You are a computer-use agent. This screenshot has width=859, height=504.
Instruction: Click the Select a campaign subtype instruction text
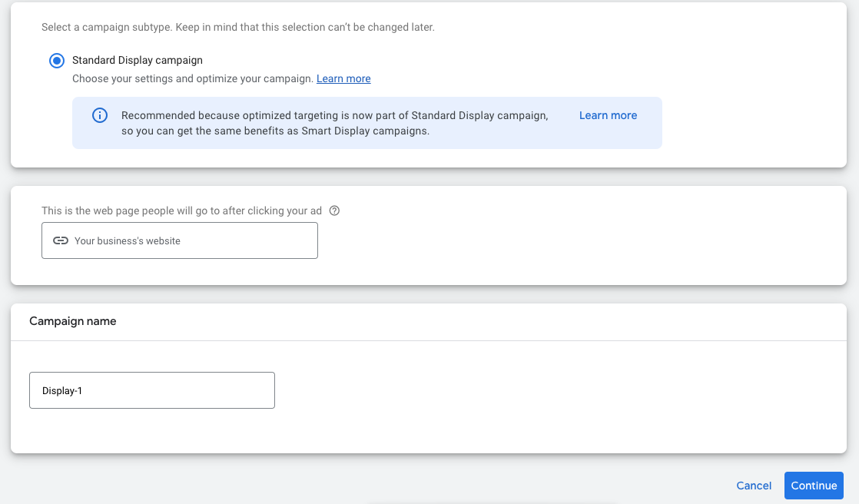point(237,27)
